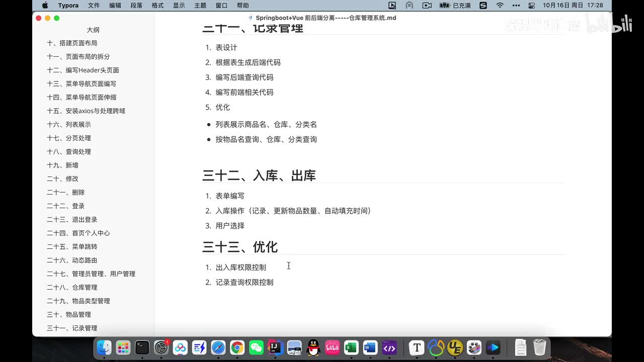Click the Typora T icon in Dock

point(417,347)
